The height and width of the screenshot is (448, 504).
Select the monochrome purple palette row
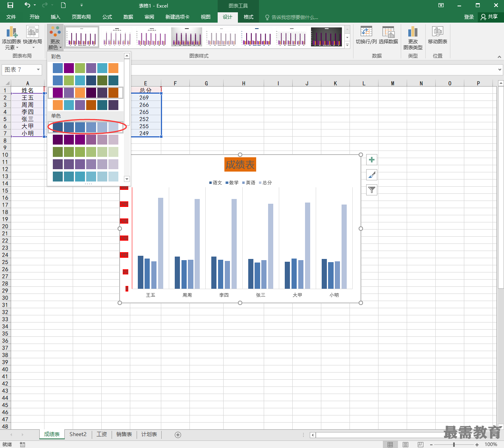coord(85,139)
